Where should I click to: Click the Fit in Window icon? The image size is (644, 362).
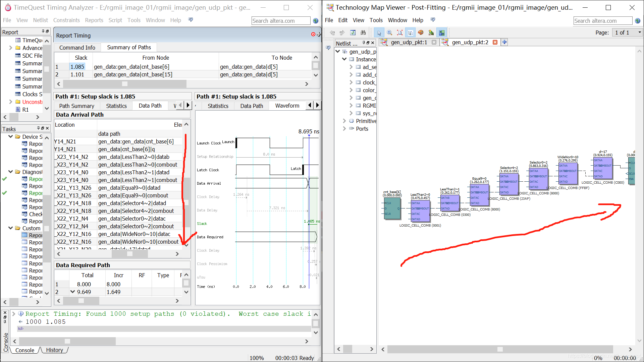pyautogui.click(x=400, y=33)
